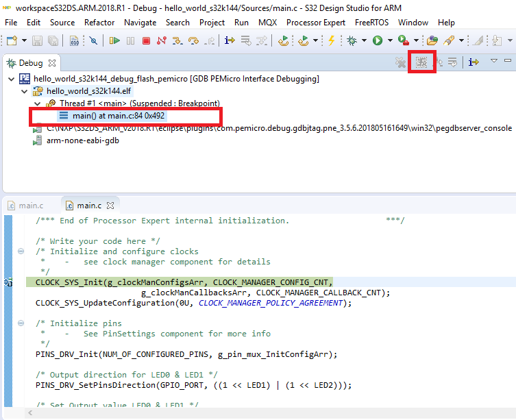Collapse the hello_world_s32k144.elf node
Screen dimensions: 516x420
pyautogui.click(x=25, y=91)
